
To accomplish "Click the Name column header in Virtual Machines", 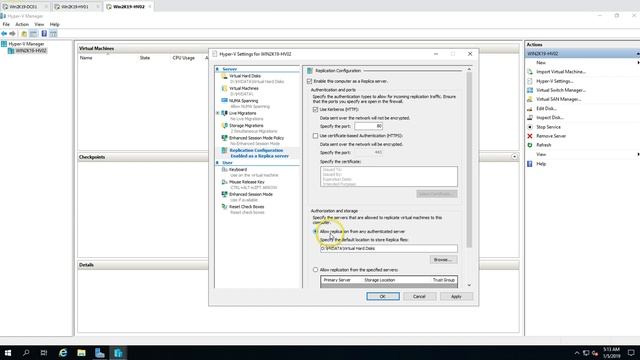I will click(x=86, y=58).
